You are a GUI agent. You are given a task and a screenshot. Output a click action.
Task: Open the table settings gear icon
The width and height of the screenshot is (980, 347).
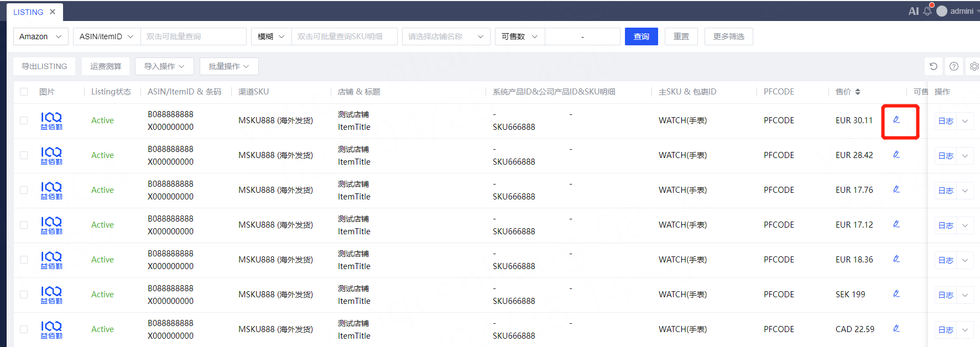pos(974,66)
